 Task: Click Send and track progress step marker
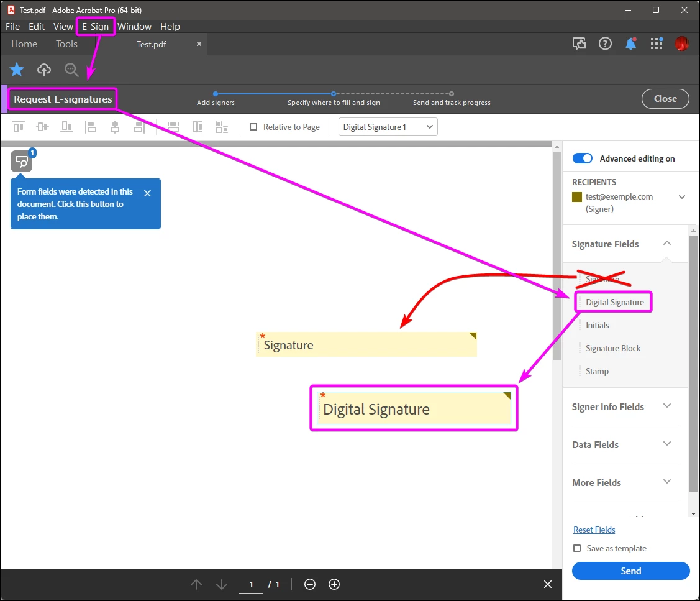452,94
